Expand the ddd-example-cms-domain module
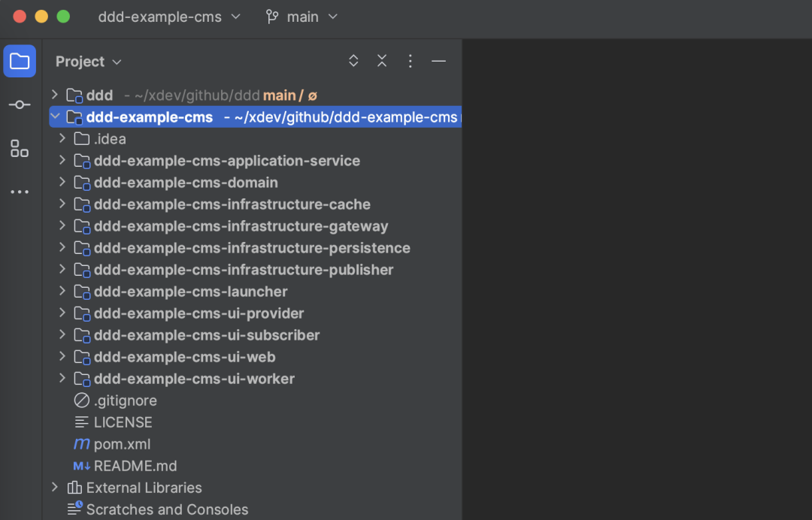812x520 pixels. tap(62, 182)
